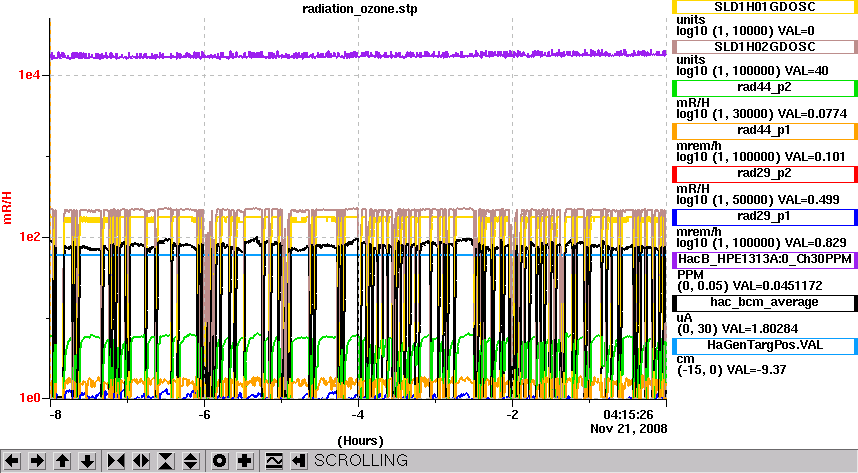Screen dimensions: 858x473
Task: Click the radiation_ozone.stp graph title
Action: click(x=360, y=9)
